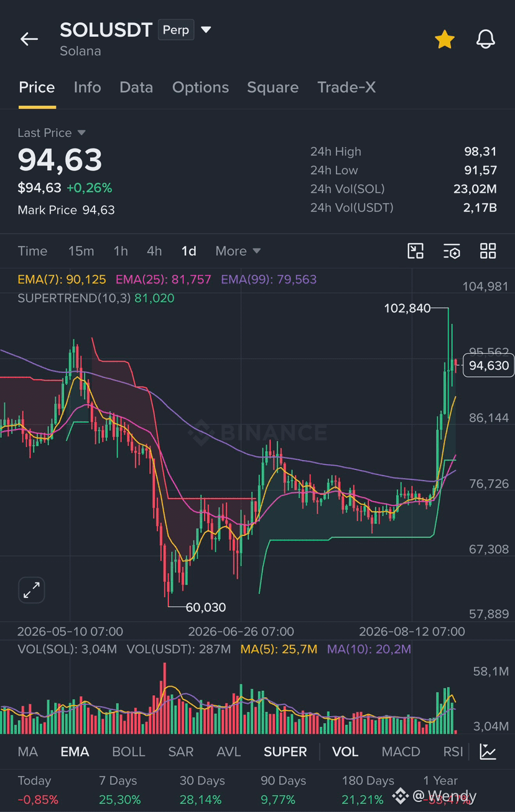Tap the 24h Vol(SOL) value 23,02M
The image size is (515, 812).
pos(475,189)
